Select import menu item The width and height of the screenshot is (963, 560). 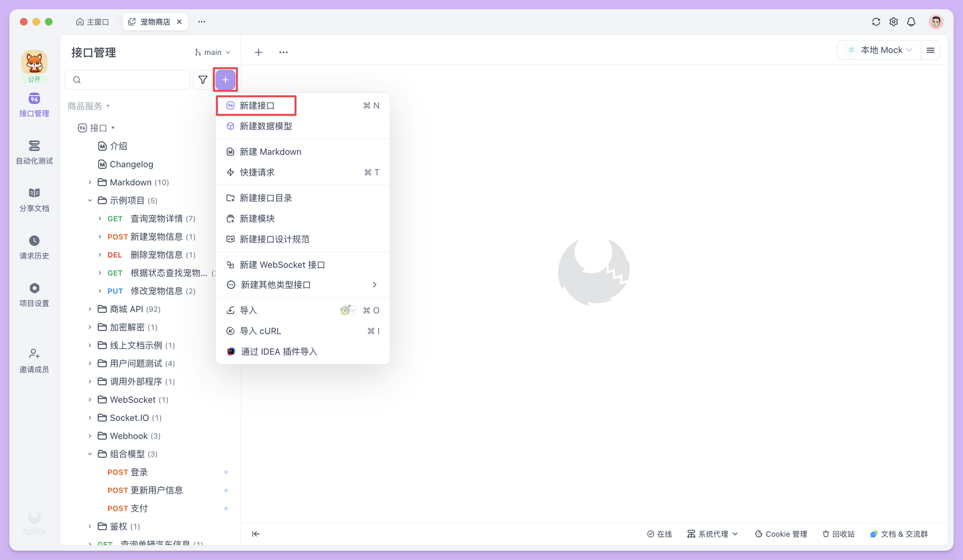coord(303,311)
